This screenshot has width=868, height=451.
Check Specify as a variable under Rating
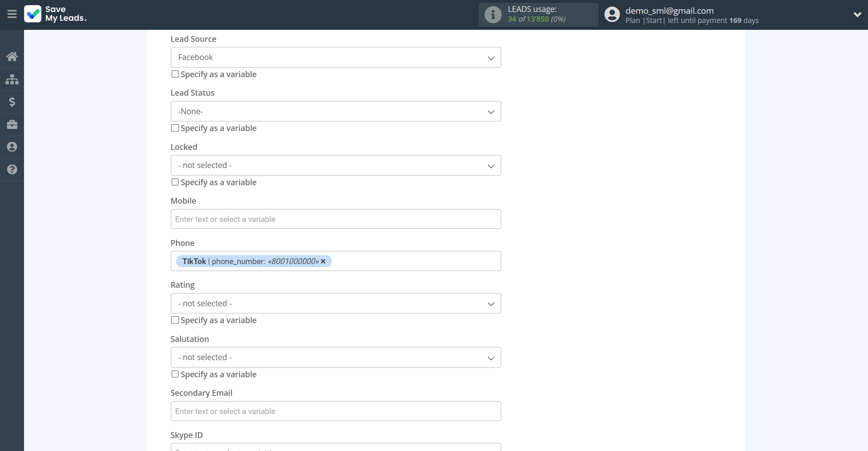coord(175,320)
